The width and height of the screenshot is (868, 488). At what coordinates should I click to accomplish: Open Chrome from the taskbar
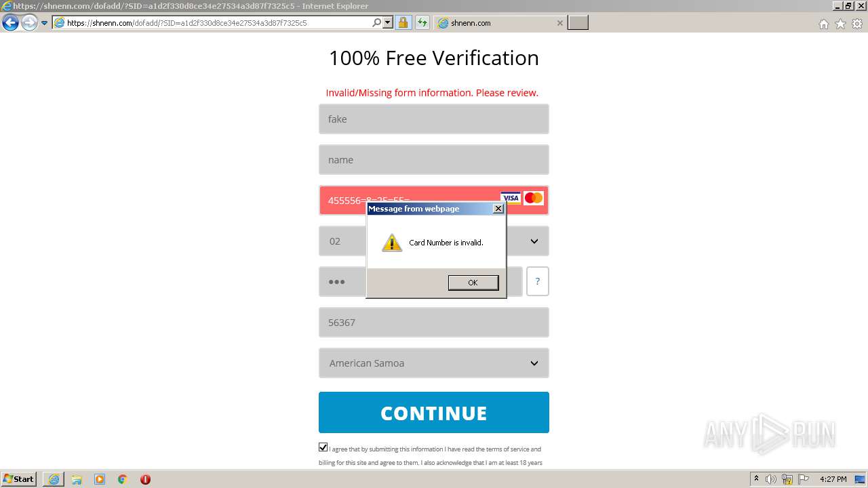[123, 479]
